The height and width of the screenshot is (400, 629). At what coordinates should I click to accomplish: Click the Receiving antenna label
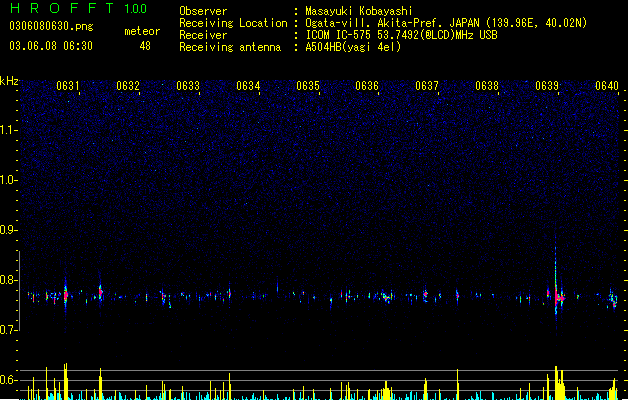point(230,47)
